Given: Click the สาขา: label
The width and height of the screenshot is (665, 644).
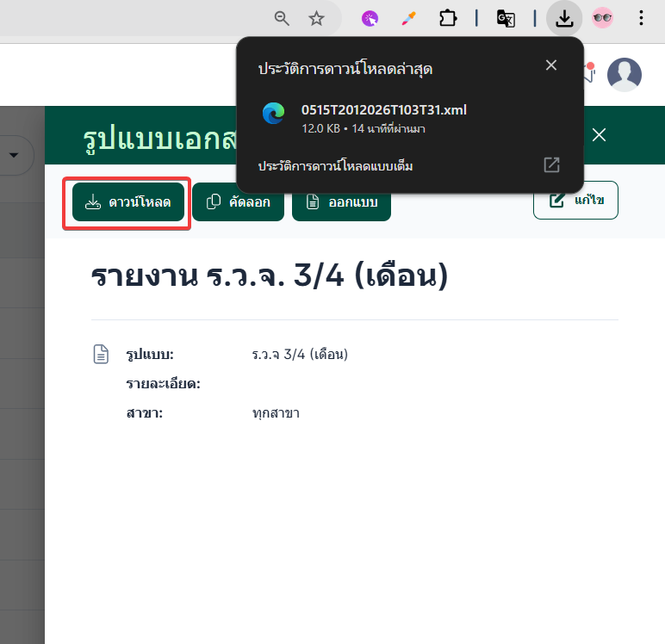Looking at the screenshot, I should point(145,413).
